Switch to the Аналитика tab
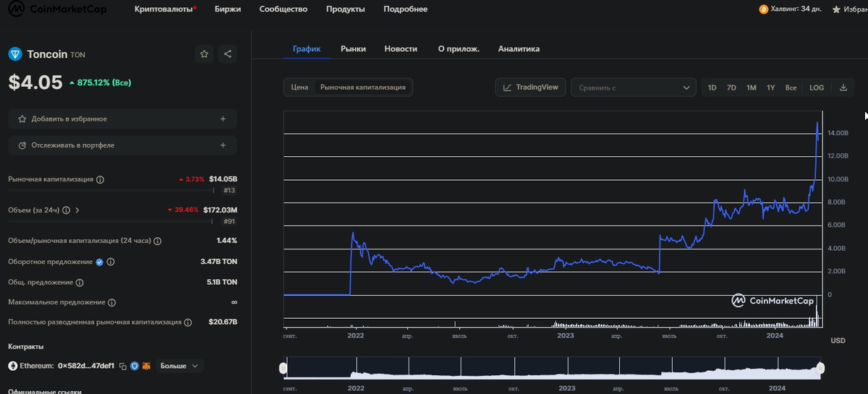 [519, 49]
